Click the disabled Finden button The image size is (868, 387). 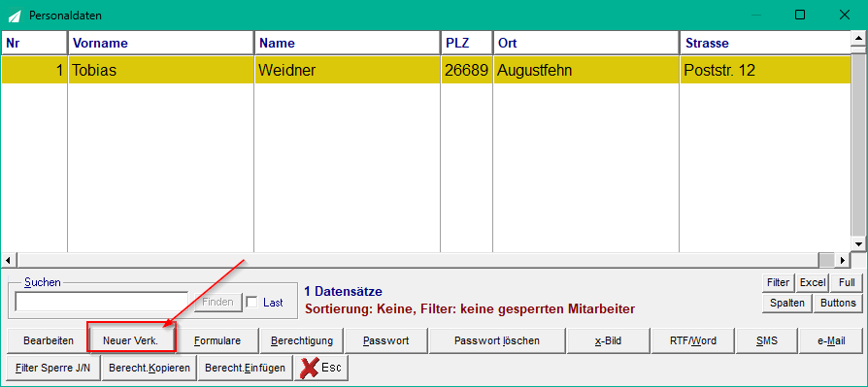[218, 302]
